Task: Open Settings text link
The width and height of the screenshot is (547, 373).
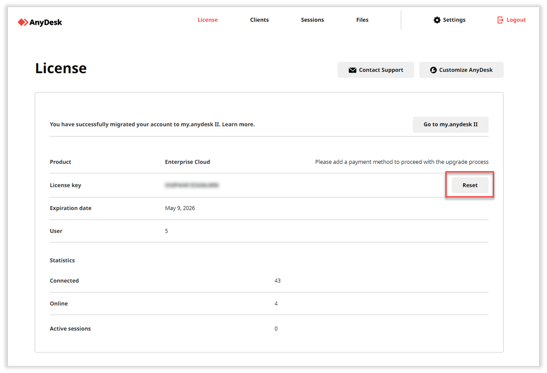Action: point(454,20)
